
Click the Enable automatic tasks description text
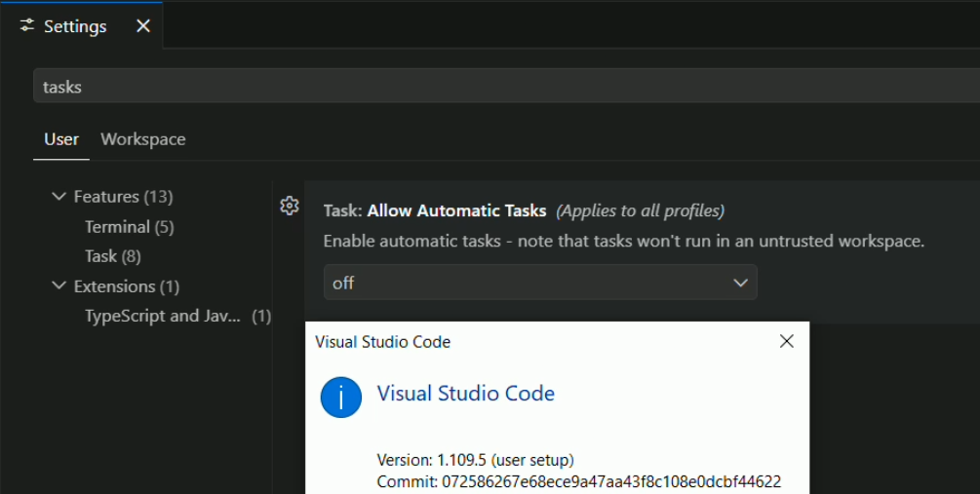pos(624,241)
